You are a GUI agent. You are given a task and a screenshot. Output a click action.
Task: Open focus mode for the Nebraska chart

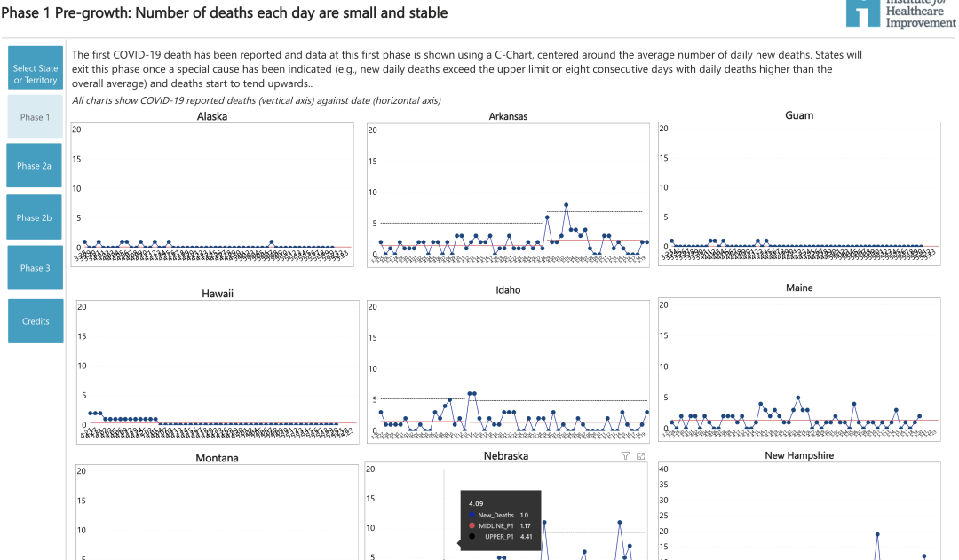tap(641, 455)
